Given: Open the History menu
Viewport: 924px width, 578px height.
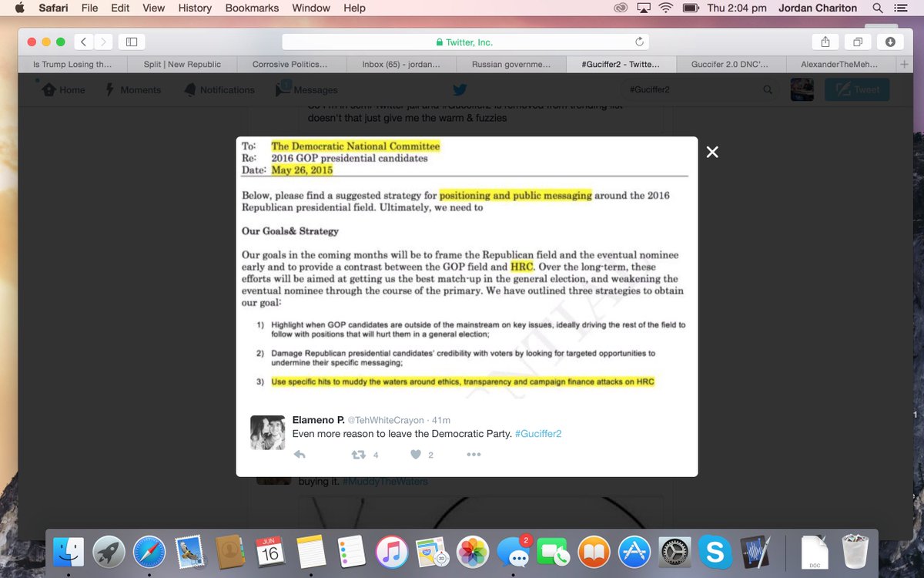Looking at the screenshot, I should pyautogui.click(x=195, y=8).
